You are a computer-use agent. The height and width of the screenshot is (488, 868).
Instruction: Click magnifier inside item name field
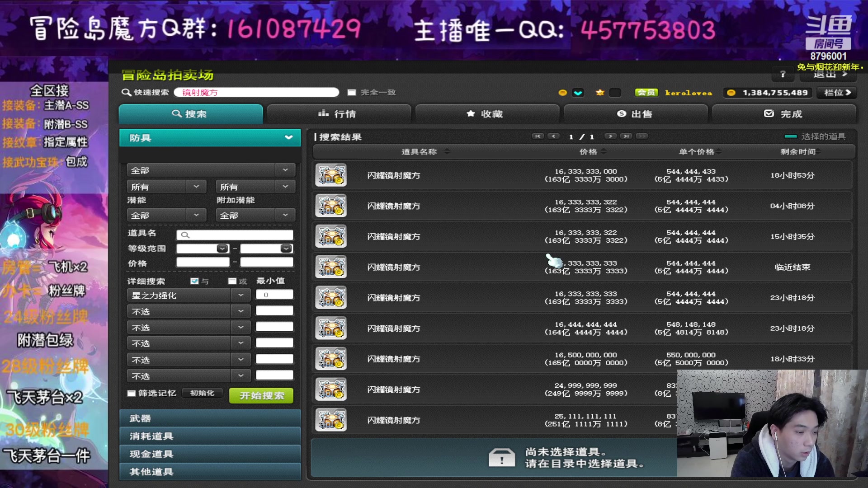[x=185, y=235]
